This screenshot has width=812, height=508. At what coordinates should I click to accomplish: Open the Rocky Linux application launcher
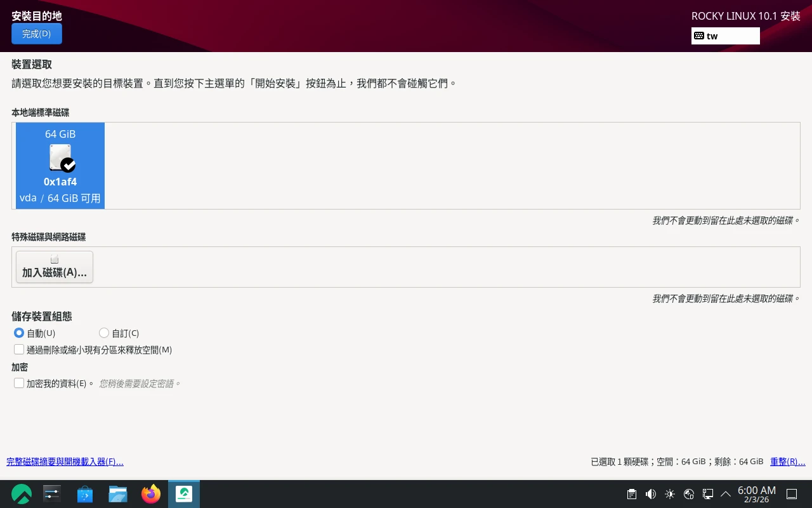(22, 494)
